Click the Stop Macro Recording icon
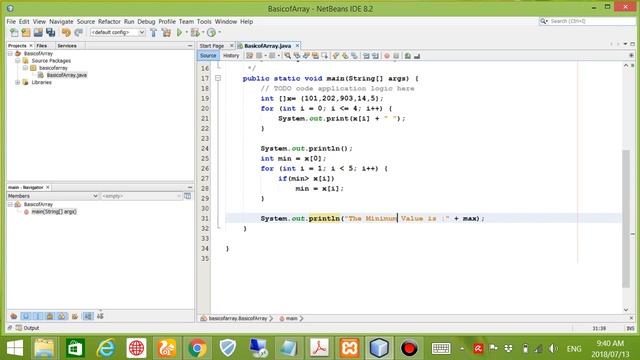 coord(396,56)
